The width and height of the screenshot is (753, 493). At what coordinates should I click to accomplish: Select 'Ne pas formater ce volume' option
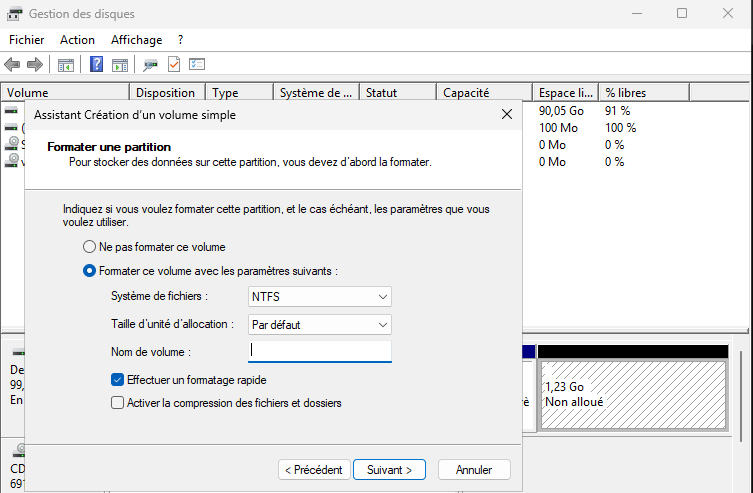tap(90, 247)
